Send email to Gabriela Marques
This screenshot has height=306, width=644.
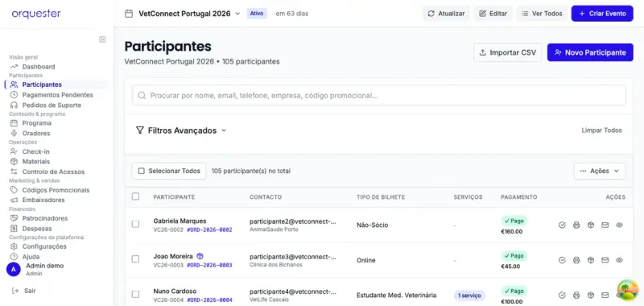(x=605, y=225)
